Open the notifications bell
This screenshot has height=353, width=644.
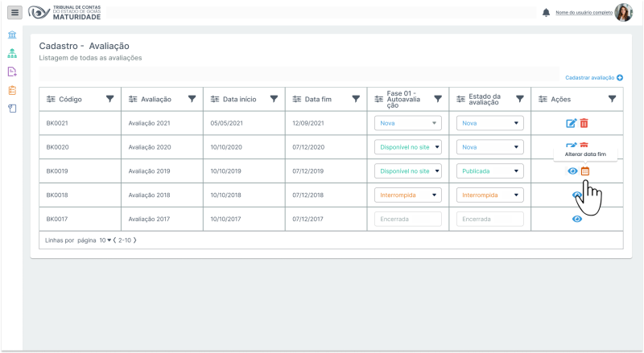tap(547, 13)
